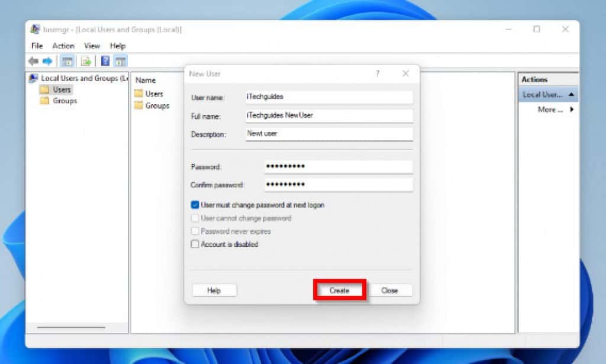The width and height of the screenshot is (606, 364).
Task: Maximize the lusrmgr window
Action: click(x=537, y=30)
